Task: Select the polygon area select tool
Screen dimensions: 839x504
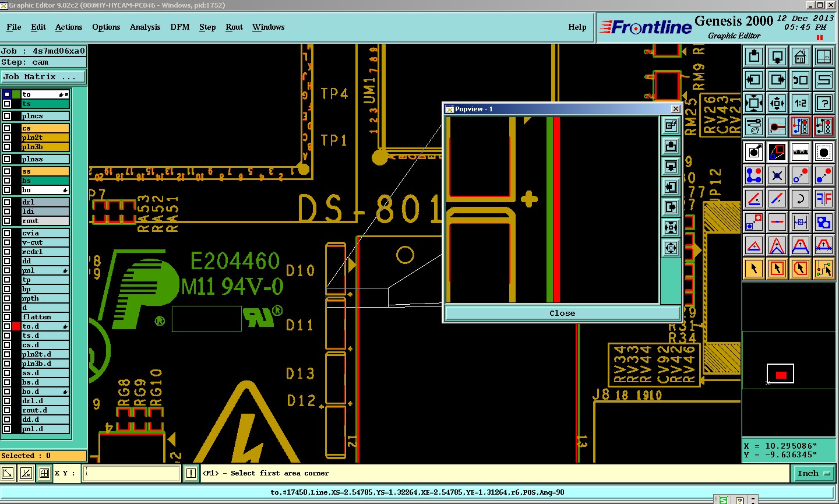Action: (801, 269)
